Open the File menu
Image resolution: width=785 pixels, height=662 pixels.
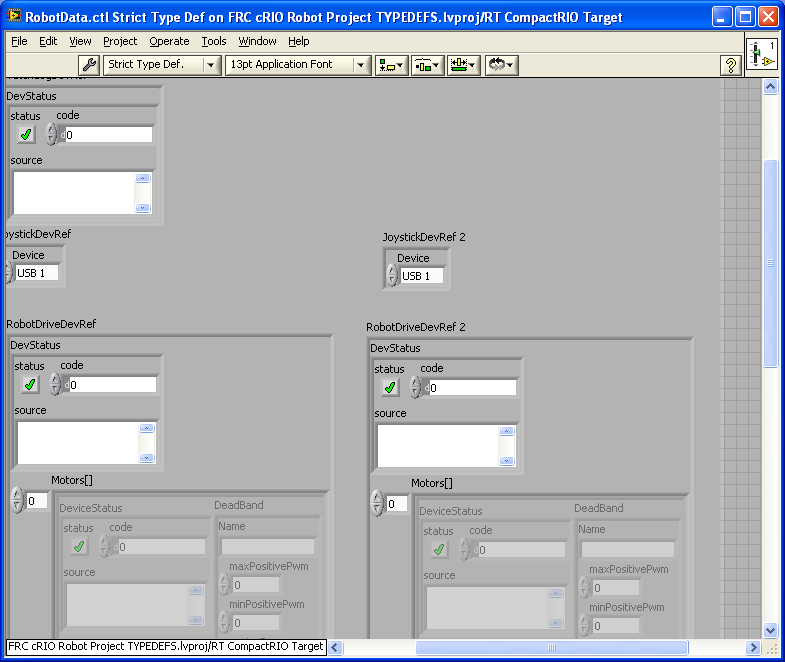pyautogui.click(x=19, y=41)
